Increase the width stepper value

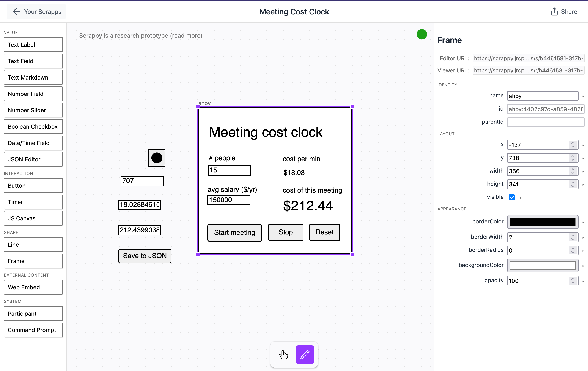pyautogui.click(x=573, y=169)
